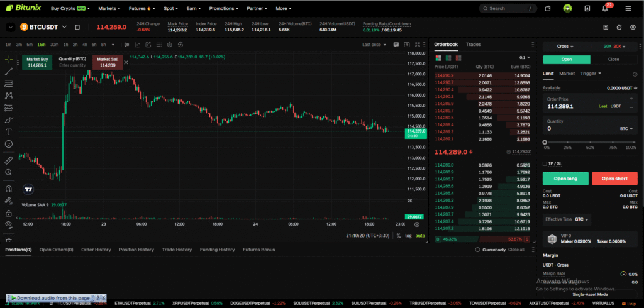Click the Open short button
The height and width of the screenshot is (308, 644).
tap(614, 179)
